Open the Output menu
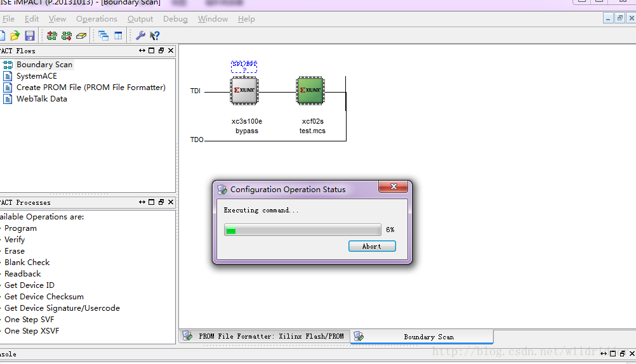Image resolution: width=636 pixels, height=364 pixels. (x=140, y=19)
